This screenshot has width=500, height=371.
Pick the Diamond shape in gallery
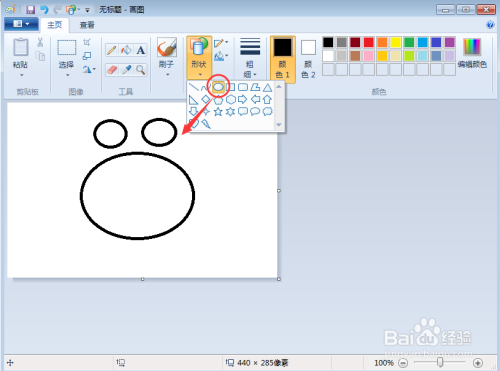click(206, 99)
